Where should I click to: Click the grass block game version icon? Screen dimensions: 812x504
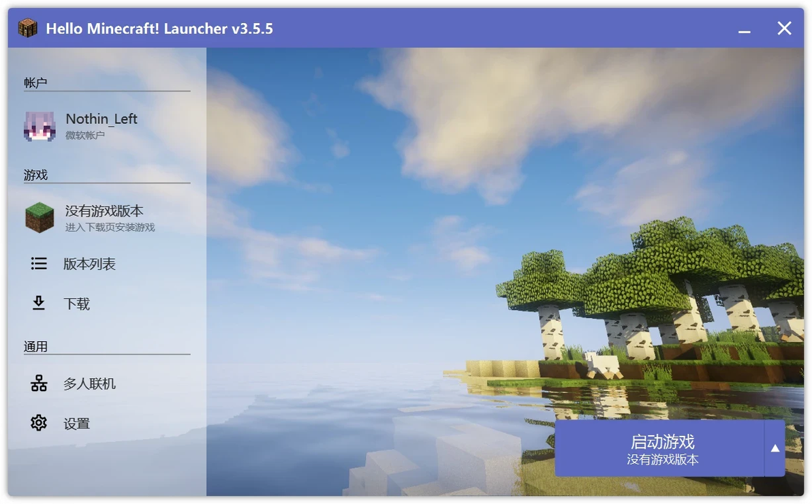pos(40,217)
